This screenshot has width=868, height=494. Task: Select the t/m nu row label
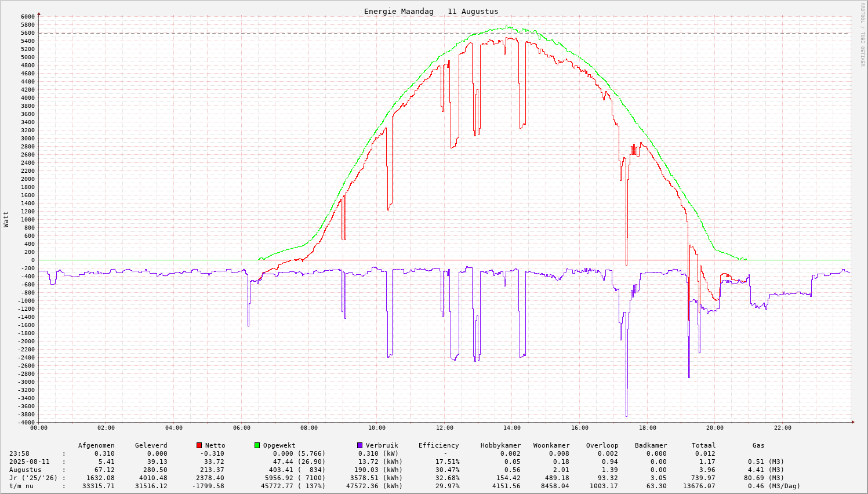coord(21,486)
